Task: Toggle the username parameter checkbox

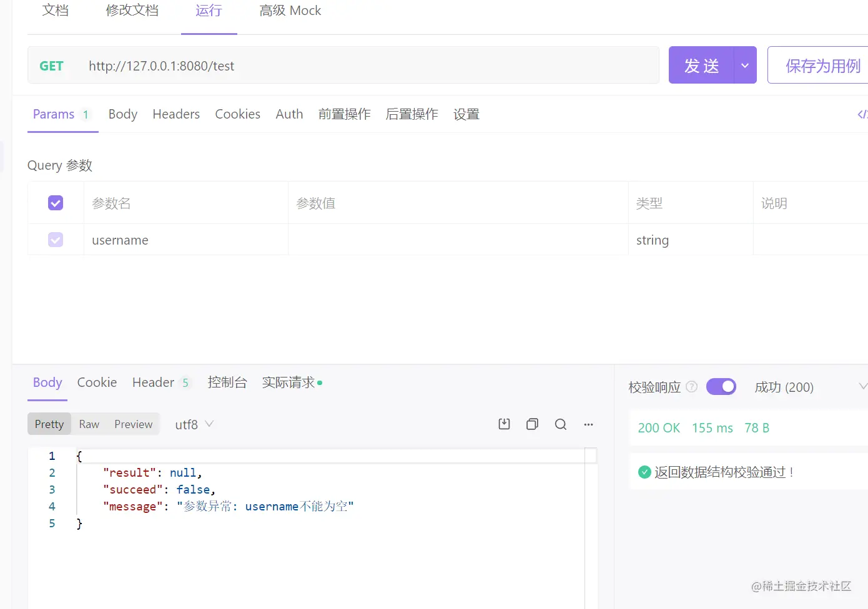Action: (56, 240)
